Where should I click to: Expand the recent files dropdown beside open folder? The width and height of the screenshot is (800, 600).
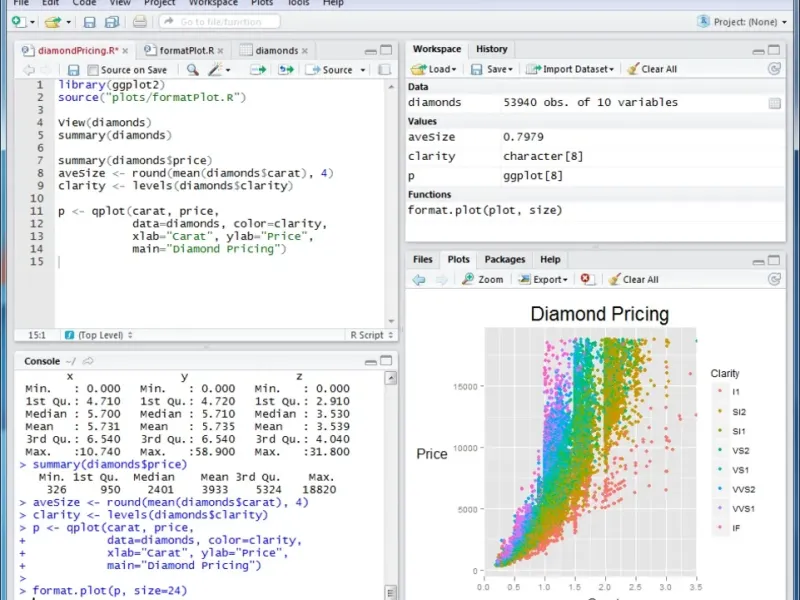pyautogui.click(x=68, y=22)
